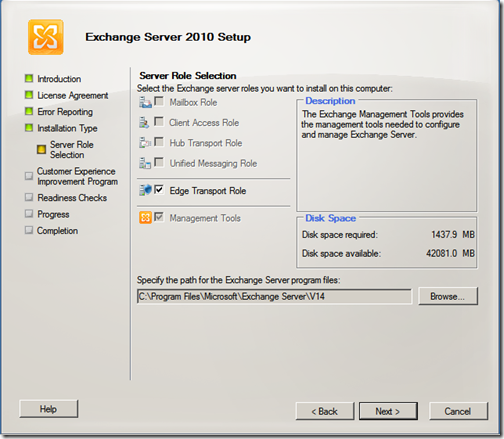
Task: Toggle the Management Tools checkbox
Action: tap(159, 217)
